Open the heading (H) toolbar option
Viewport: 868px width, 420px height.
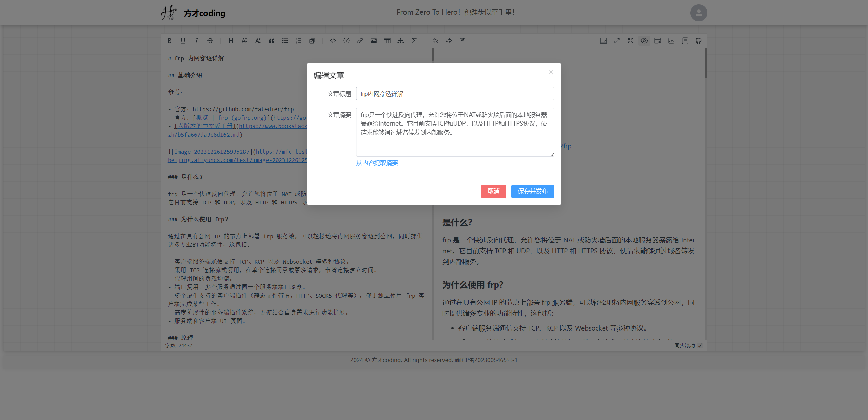click(231, 41)
